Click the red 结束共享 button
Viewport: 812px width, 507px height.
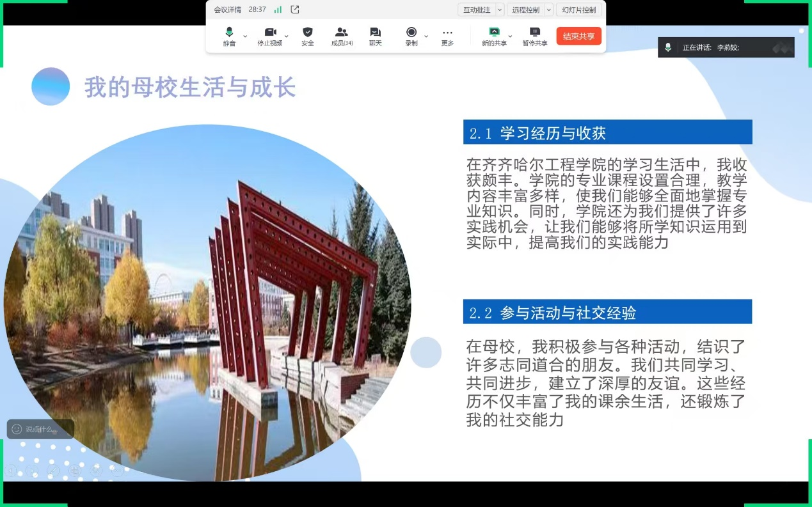pos(578,36)
